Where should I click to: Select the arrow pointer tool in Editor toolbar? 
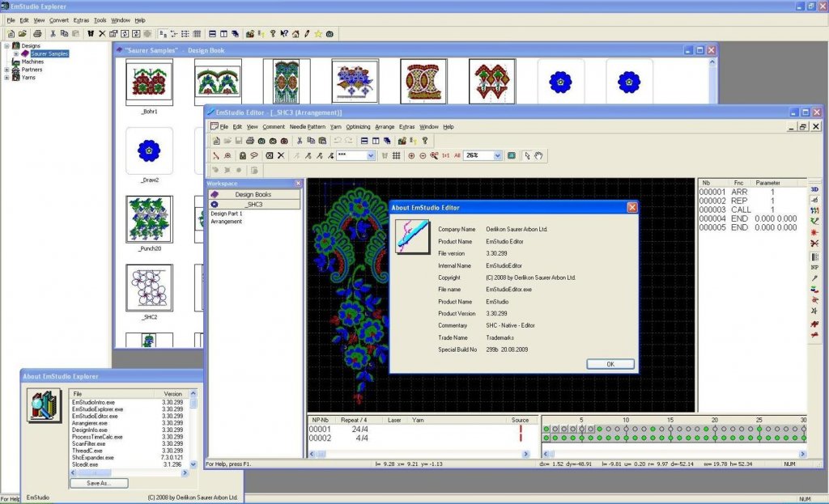click(527, 156)
